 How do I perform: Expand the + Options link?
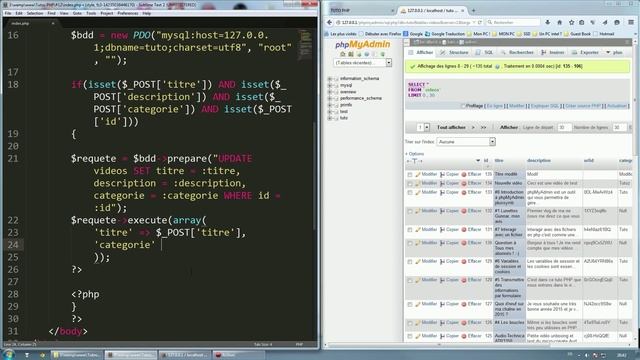(415, 154)
